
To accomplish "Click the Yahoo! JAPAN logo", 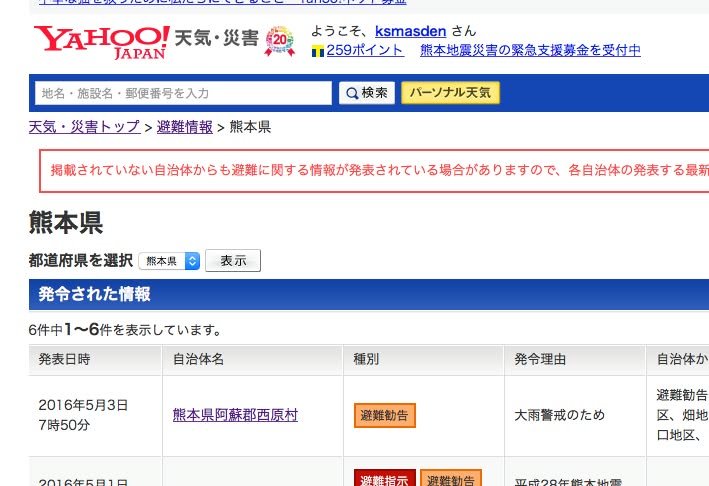I will tap(101, 41).
